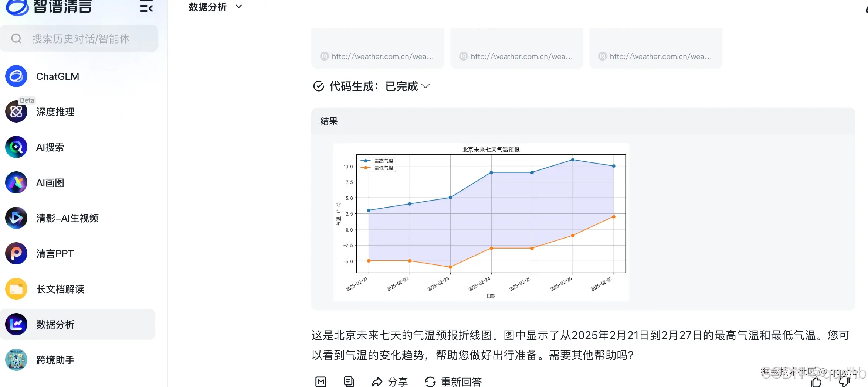Open AI搜索 from the sidebar
This screenshot has height=387, width=868.
click(x=50, y=147)
